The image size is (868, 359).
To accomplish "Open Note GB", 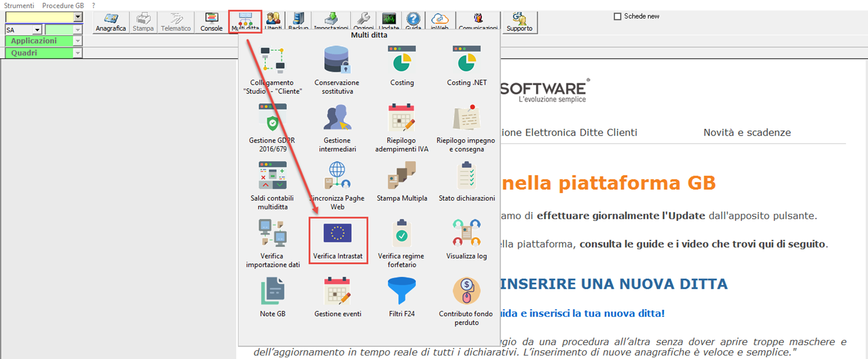I will click(x=273, y=298).
